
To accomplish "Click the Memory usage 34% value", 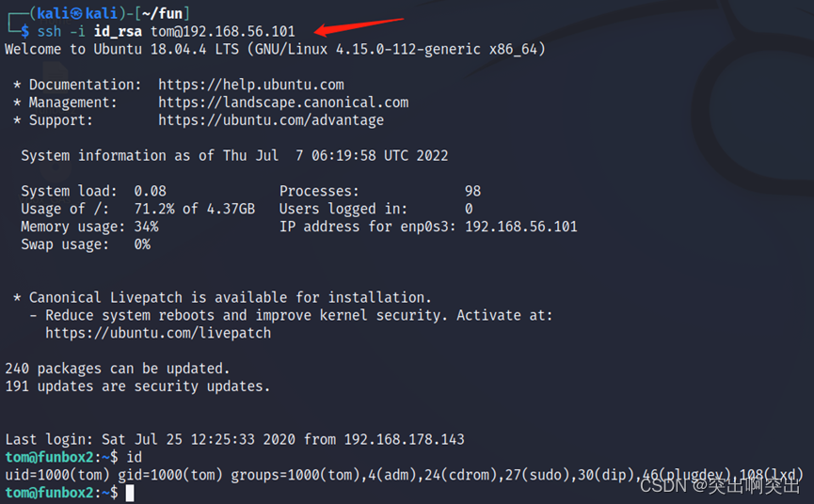I will click(x=146, y=227).
